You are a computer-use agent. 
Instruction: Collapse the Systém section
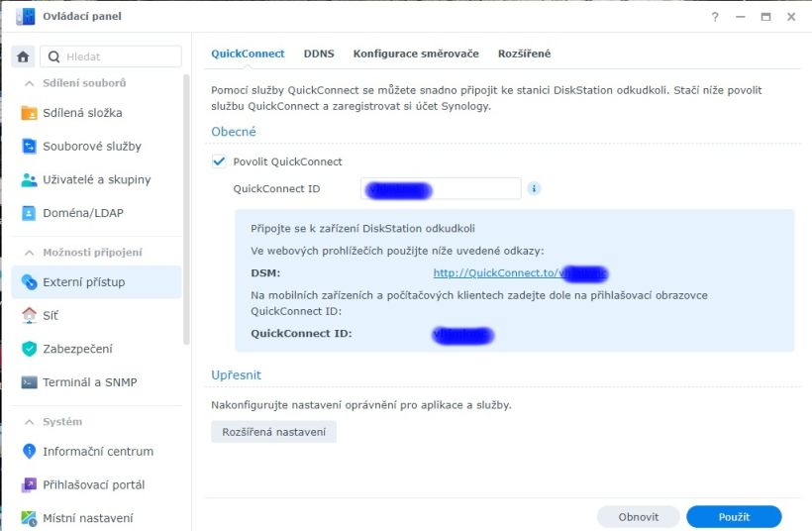(x=28, y=422)
